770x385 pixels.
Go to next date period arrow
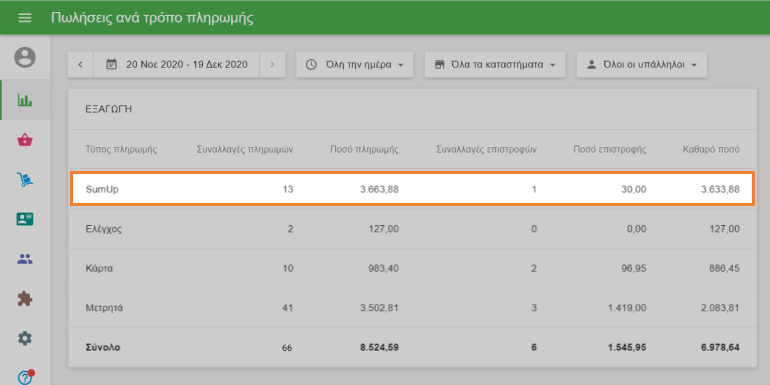pos(273,64)
